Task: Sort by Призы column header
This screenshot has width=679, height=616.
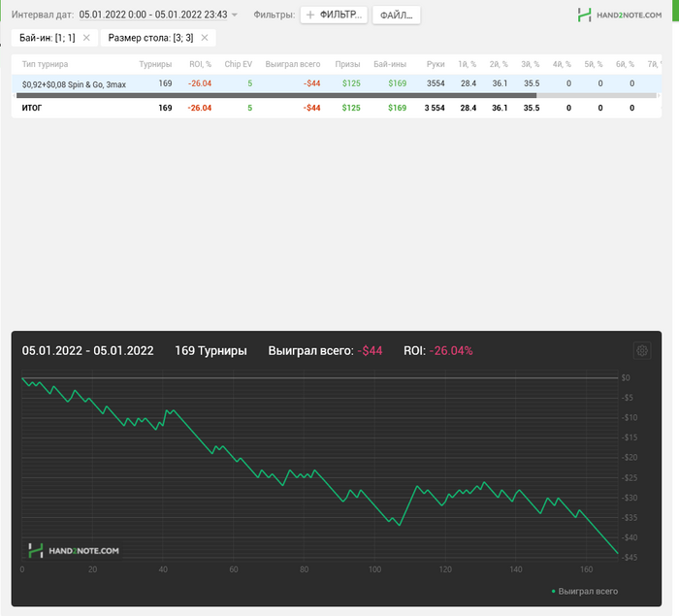Action: click(x=347, y=64)
